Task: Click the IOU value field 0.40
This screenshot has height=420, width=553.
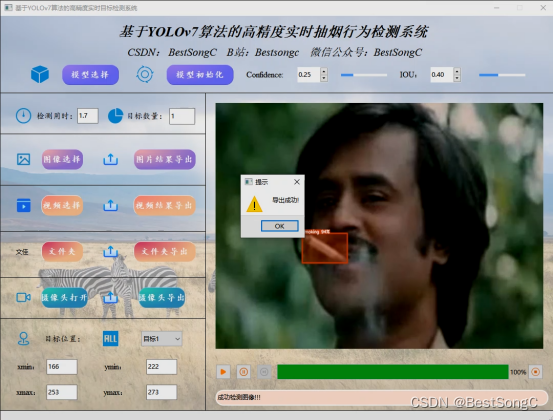Action: click(442, 75)
